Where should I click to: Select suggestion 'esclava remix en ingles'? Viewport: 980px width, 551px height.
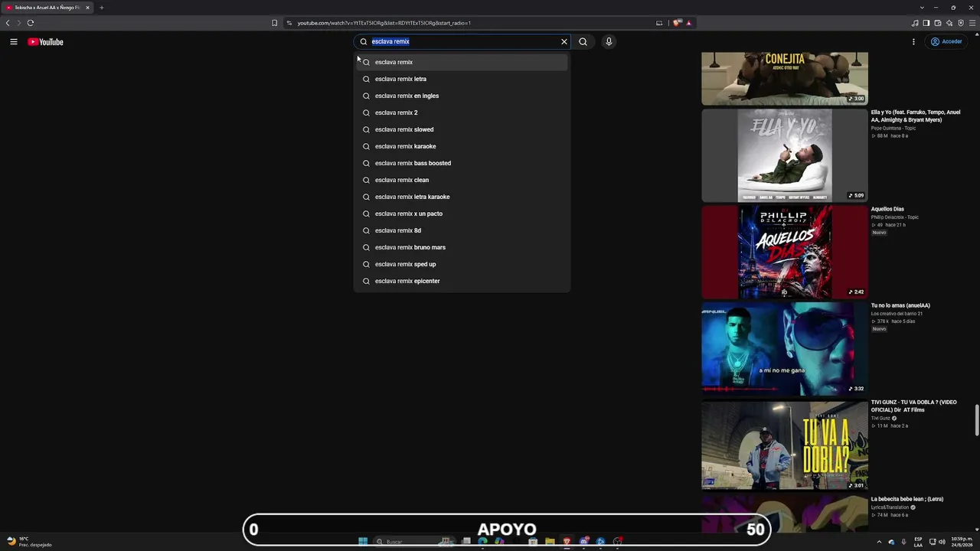pos(462,96)
